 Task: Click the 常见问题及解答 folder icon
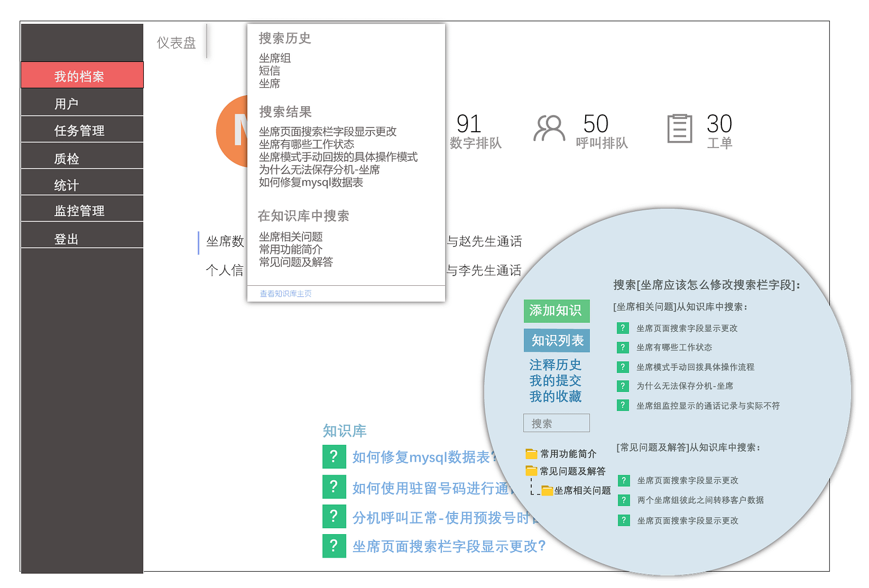(x=531, y=471)
